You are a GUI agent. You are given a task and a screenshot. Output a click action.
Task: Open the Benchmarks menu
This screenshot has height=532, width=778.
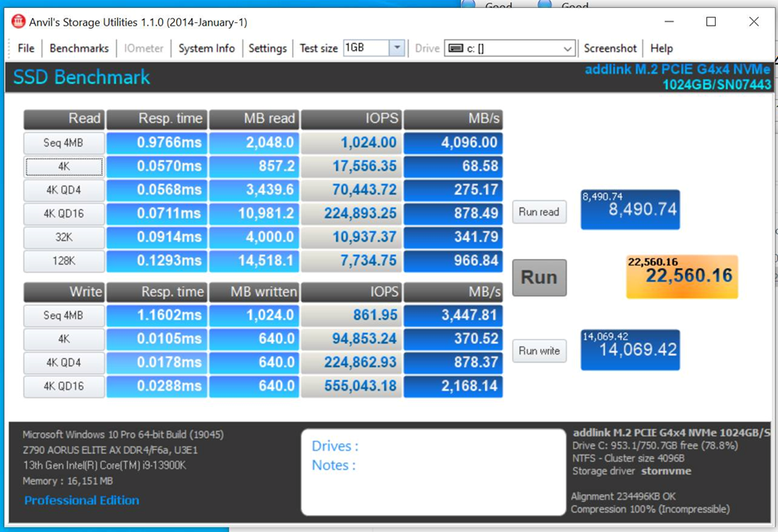point(79,49)
